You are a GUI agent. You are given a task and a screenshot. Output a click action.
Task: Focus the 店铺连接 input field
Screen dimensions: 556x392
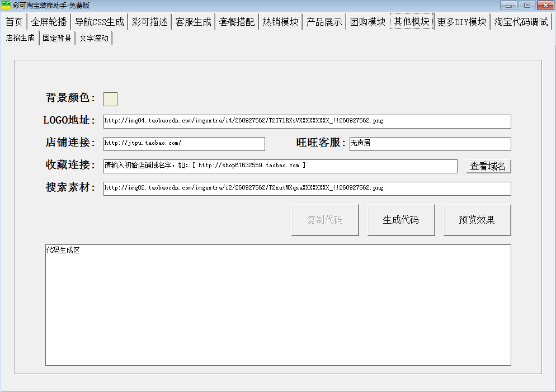pyautogui.click(x=184, y=144)
